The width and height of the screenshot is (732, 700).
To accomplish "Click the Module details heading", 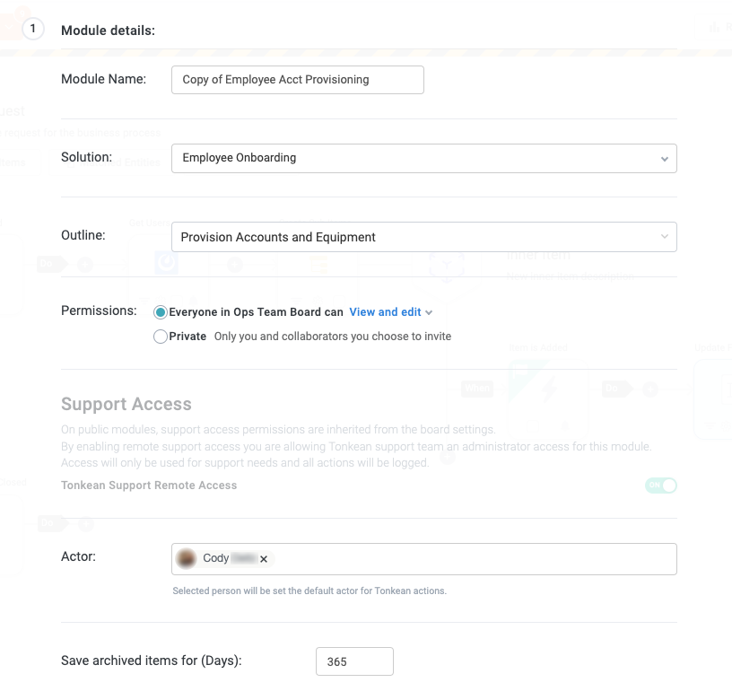I will point(108,31).
